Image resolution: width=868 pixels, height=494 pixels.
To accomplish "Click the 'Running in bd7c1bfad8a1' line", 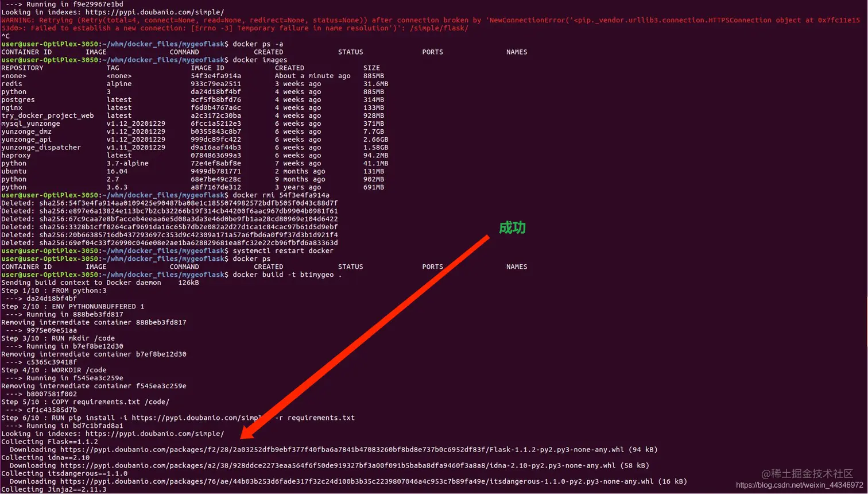I will [x=64, y=426].
